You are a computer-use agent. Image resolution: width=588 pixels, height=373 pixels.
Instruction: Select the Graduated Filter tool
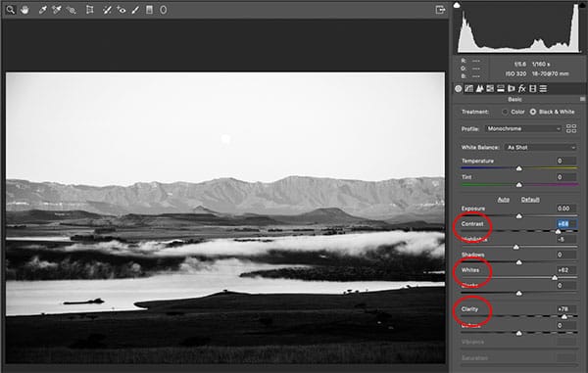point(149,10)
